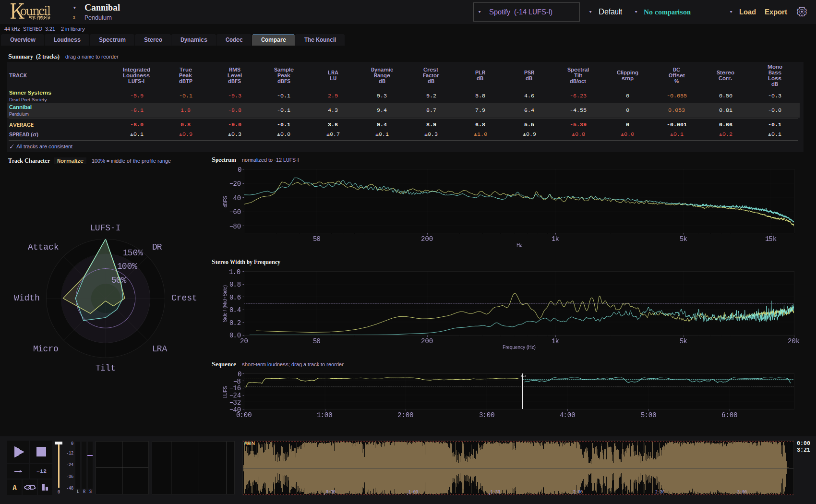Click the main waveform overview
The height and width of the screenshot is (504, 816).
[518, 468]
